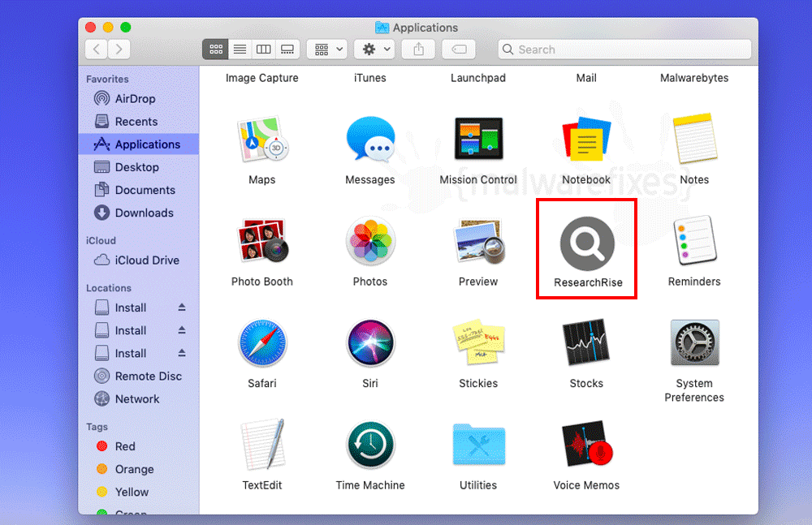This screenshot has width=812, height=525.
Task: Select the Stickies app icon
Action: pyautogui.click(x=478, y=342)
